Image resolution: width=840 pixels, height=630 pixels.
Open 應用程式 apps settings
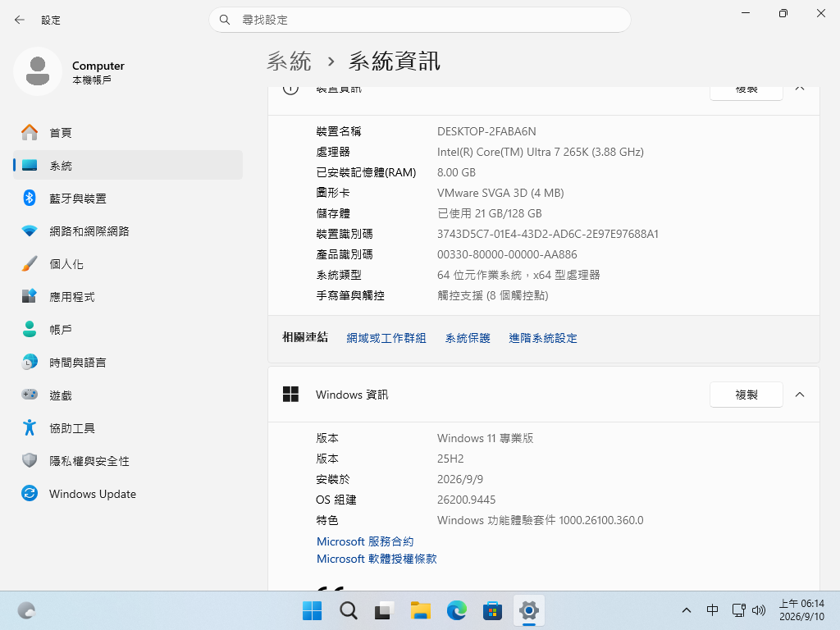point(127,297)
